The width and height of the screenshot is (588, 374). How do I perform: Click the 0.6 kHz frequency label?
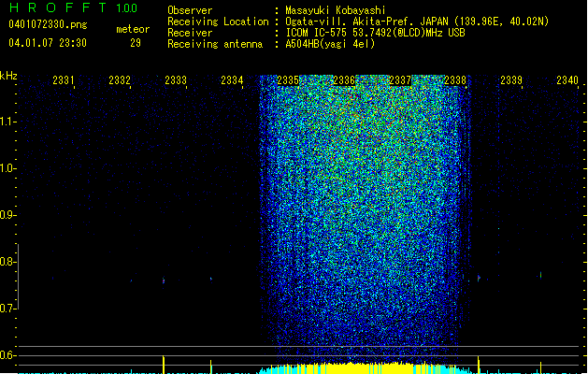(x=7, y=355)
